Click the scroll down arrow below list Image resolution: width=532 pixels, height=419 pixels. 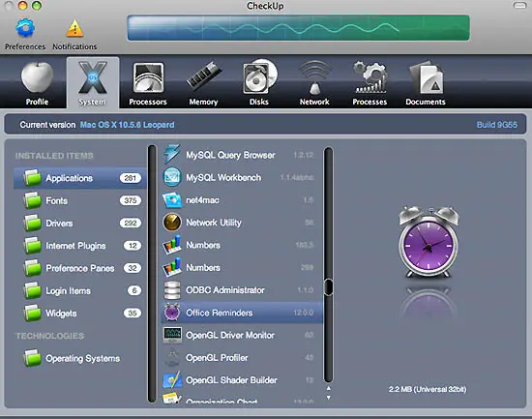point(329,398)
